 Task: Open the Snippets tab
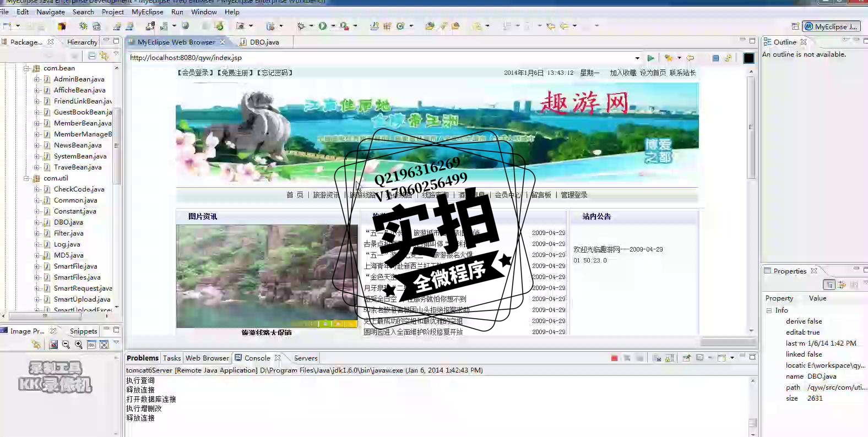pyautogui.click(x=83, y=331)
